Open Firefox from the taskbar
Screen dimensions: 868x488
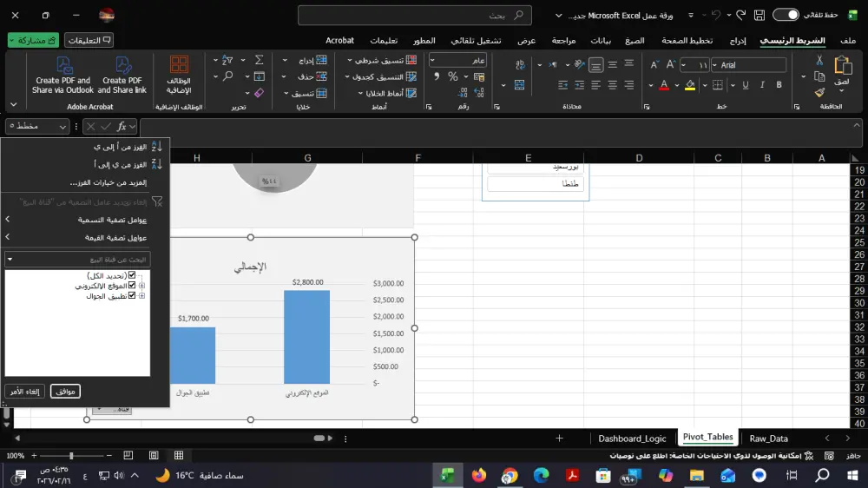[x=479, y=475]
